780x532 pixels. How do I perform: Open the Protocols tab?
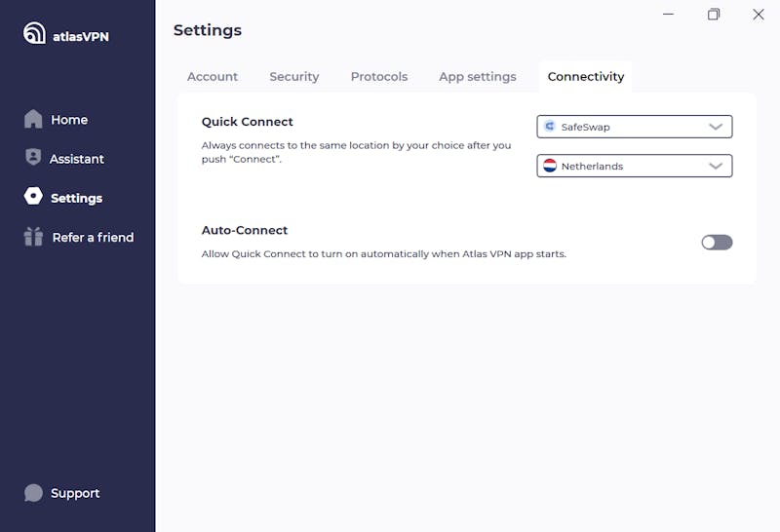(x=379, y=77)
